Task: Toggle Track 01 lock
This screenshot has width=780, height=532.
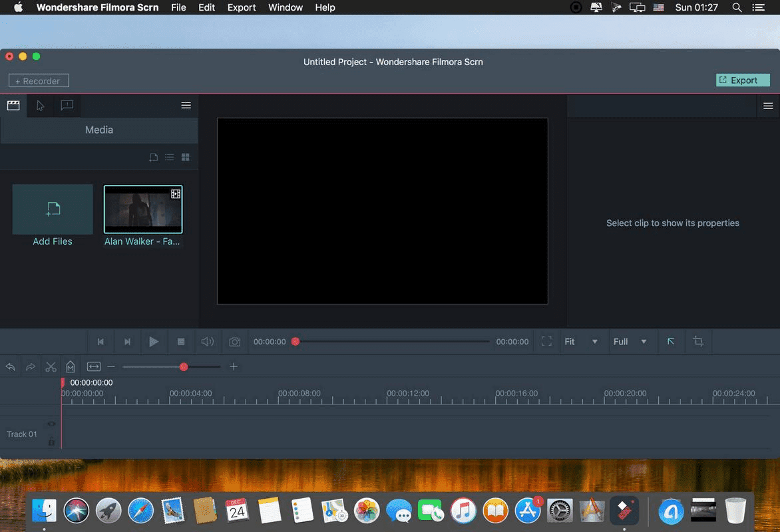Action: click(51, 442)
